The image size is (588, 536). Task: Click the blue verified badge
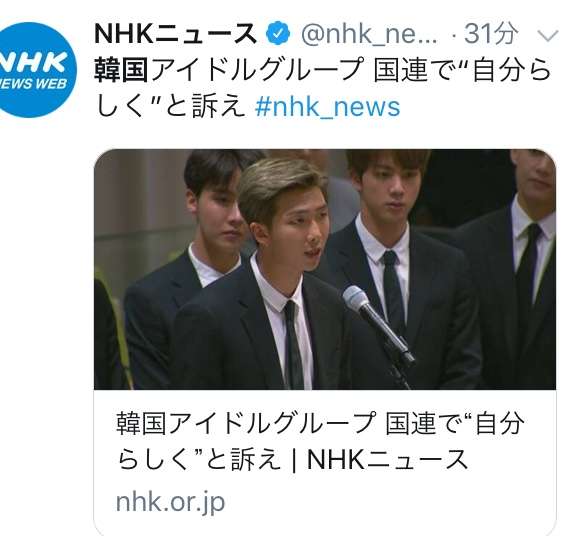pyautogui.click(x=278, y=34)
